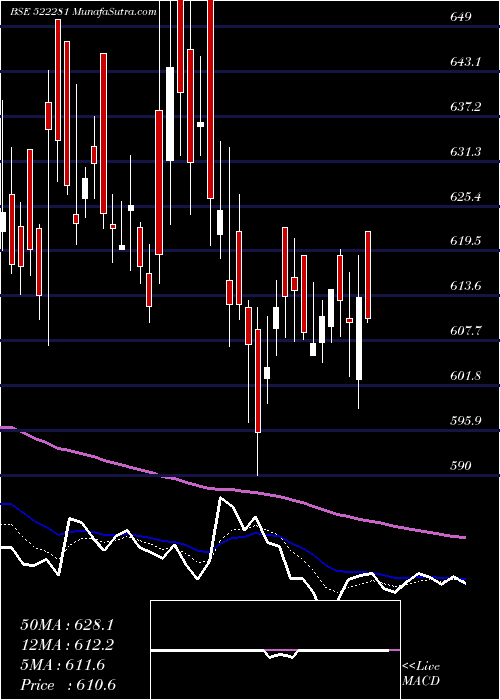Click the 631.3 price axis label
Viewport: 500px width, 700px height.
pyautogui.click(x=465, y=152)
